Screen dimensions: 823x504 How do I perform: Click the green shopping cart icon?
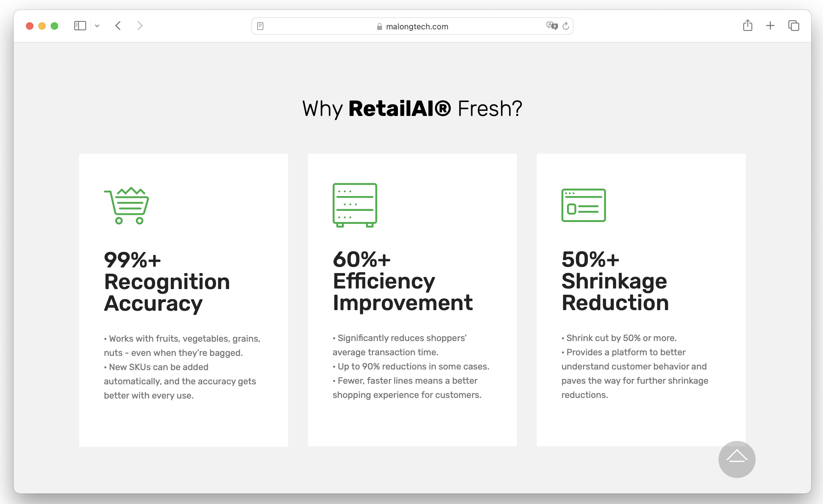coord(126,205)
